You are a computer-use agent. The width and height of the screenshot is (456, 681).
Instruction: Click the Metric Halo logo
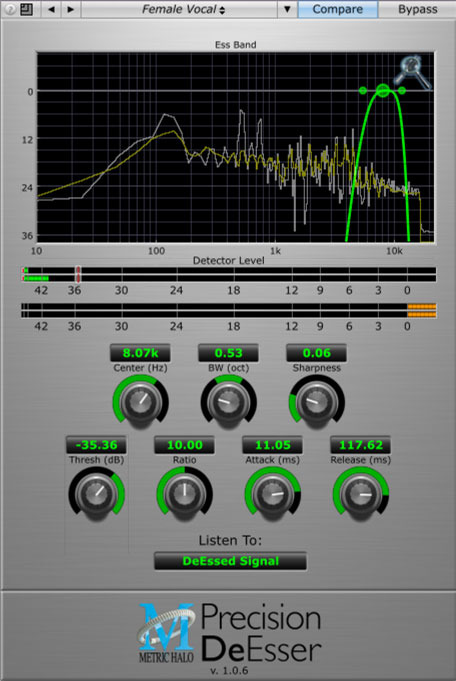point(166,633)
